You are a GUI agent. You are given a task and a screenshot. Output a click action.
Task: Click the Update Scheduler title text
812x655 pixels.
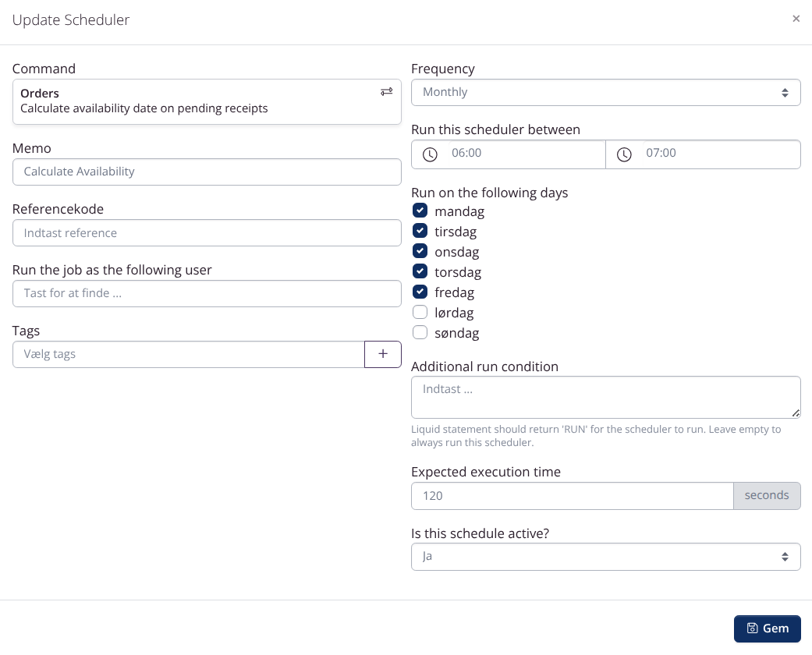[x=71, y=19]
